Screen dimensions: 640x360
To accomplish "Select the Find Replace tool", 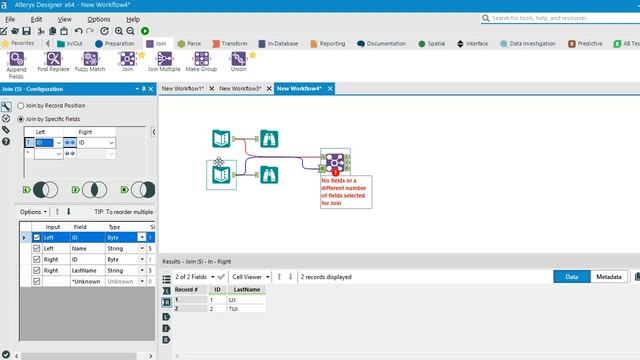I will 53,62.
